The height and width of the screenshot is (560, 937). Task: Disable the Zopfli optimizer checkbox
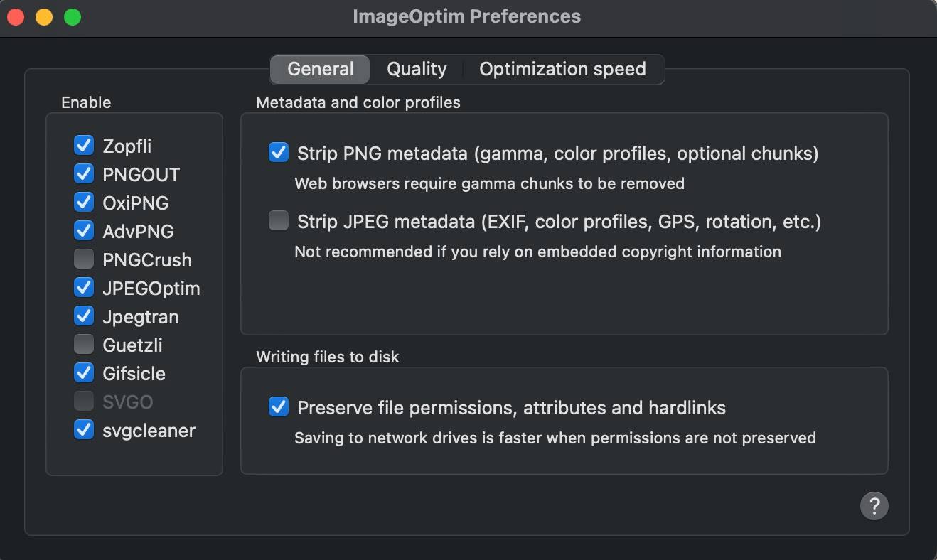(x=84, y=146)
